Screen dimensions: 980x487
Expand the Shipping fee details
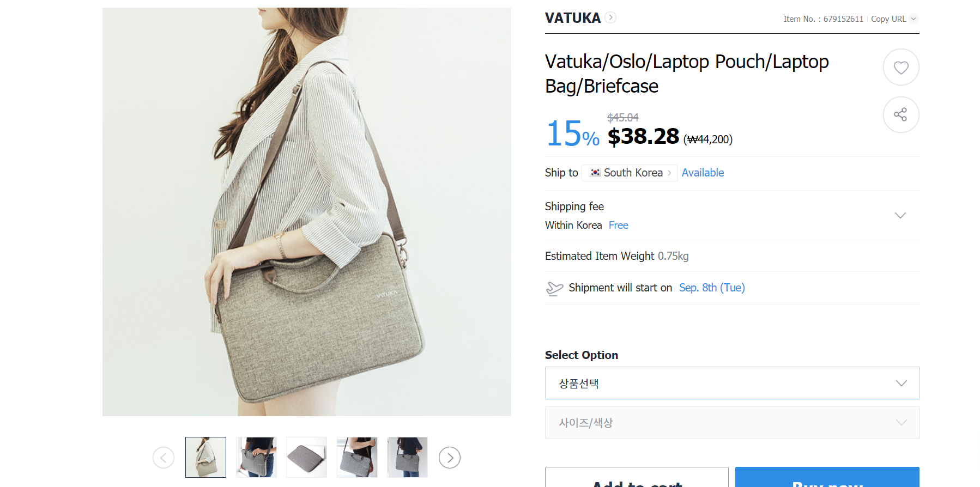[900, 215]
